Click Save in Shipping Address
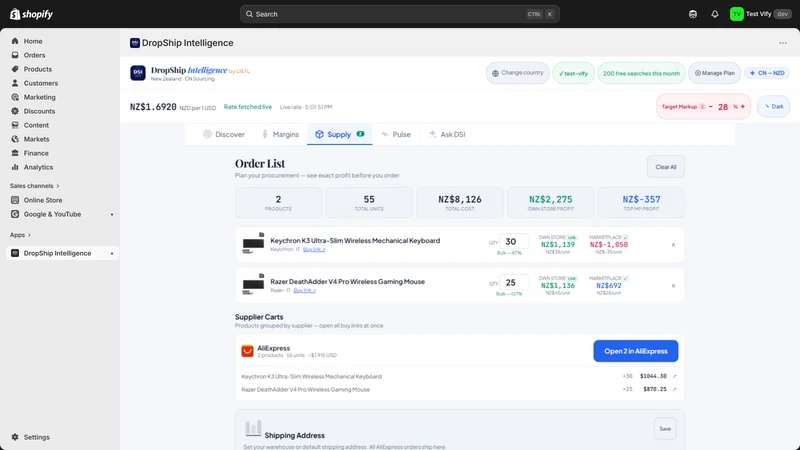The width and height of the screenshot is (800, 450). point(665,429)
